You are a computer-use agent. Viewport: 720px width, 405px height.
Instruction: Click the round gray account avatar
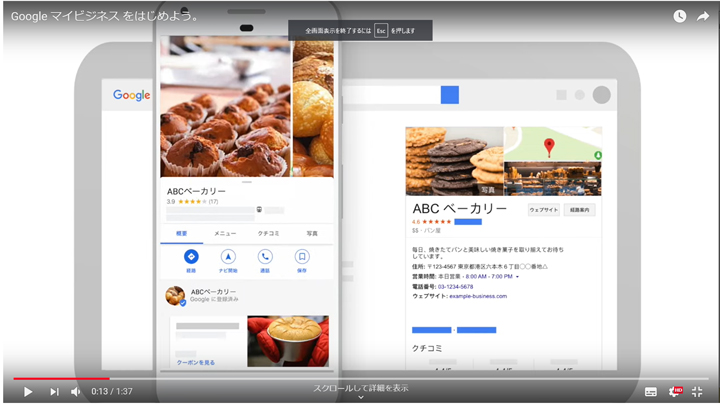[x=602, y=95]
